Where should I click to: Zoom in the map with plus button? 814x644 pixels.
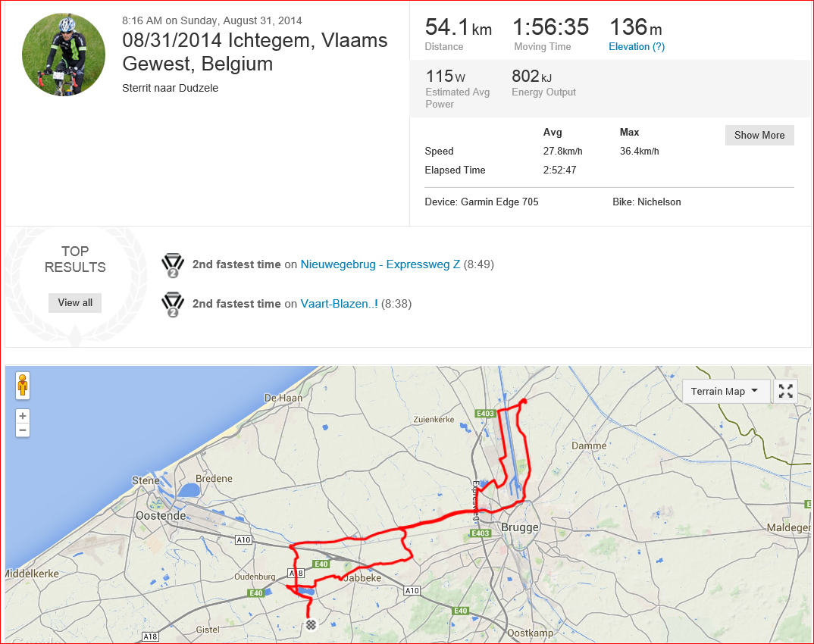[x=22, y=416]
